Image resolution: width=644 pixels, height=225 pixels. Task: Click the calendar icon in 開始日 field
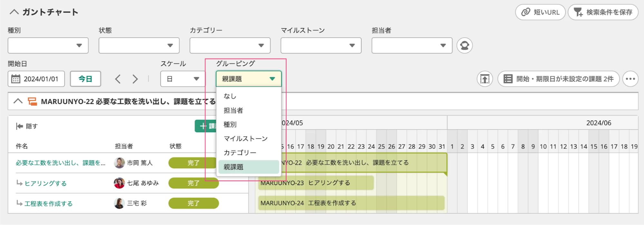click(15, 79)
